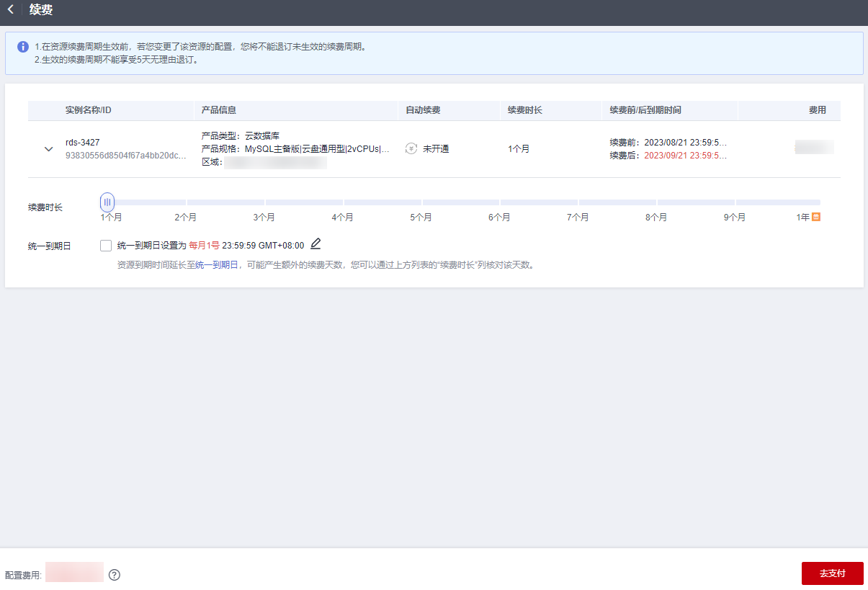Click the 产品类型：云数据库 text
The width and height of the screenshot is (868, 590).
[240, 136]
